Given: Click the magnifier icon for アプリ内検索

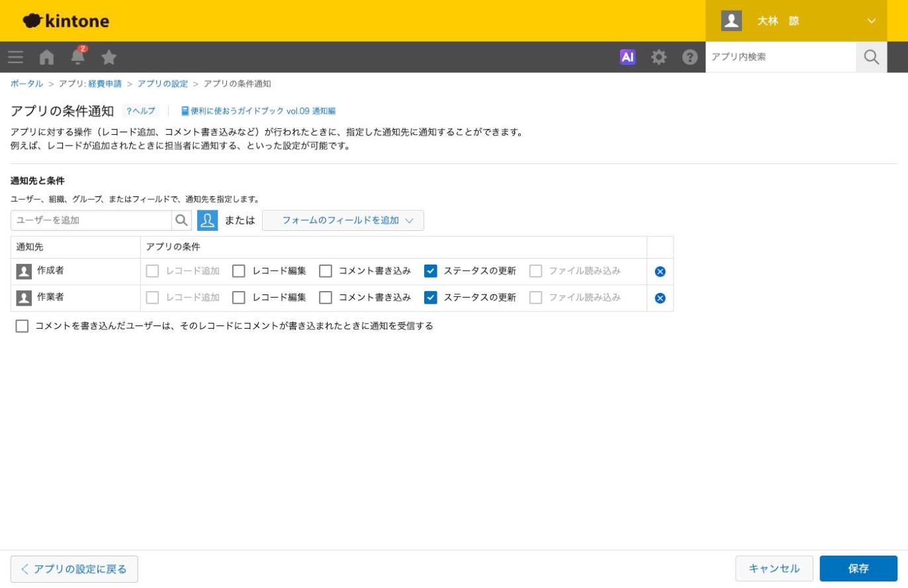Looking at the screenshot, I should pyautogui.click(x=872, y=57).
